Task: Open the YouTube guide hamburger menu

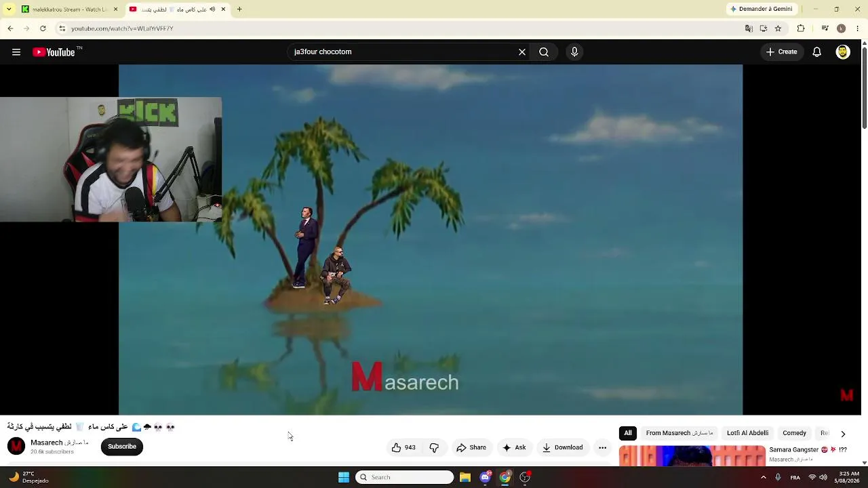Action: [x=16, y=52]
